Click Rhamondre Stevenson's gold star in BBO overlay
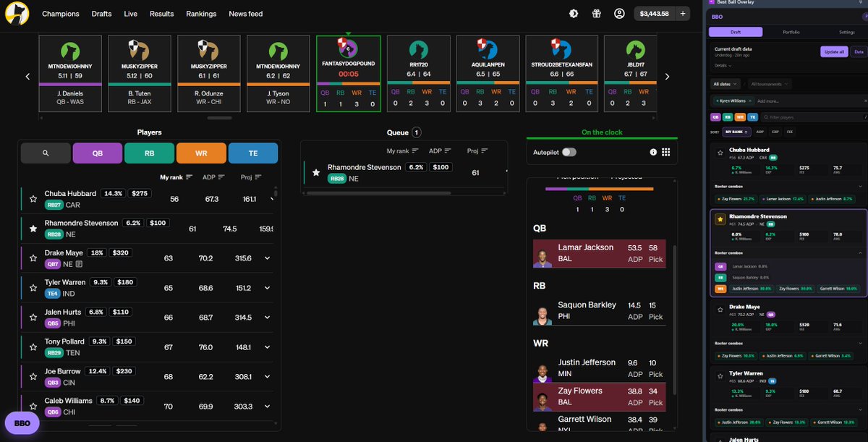The image size is (868, 442). coord(720,219)
